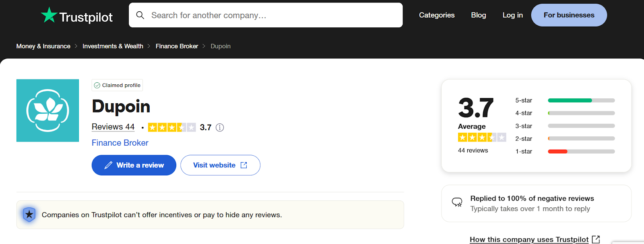The height and width of the screenshot is (244, 644).
Task: Open the Reviews 44 link
Action: click(x=113, y=127)
